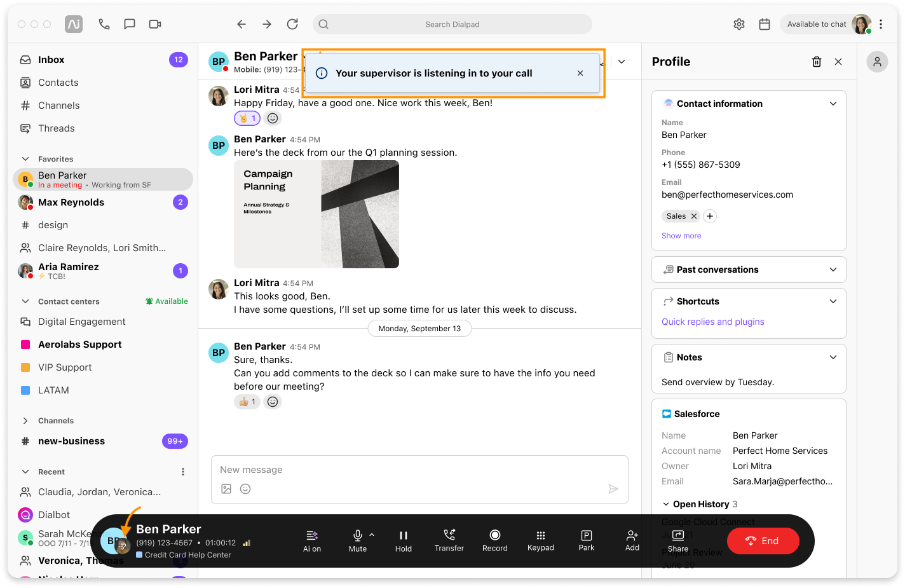Click the new message chat icon in top bar

click(x=130, y=24)
